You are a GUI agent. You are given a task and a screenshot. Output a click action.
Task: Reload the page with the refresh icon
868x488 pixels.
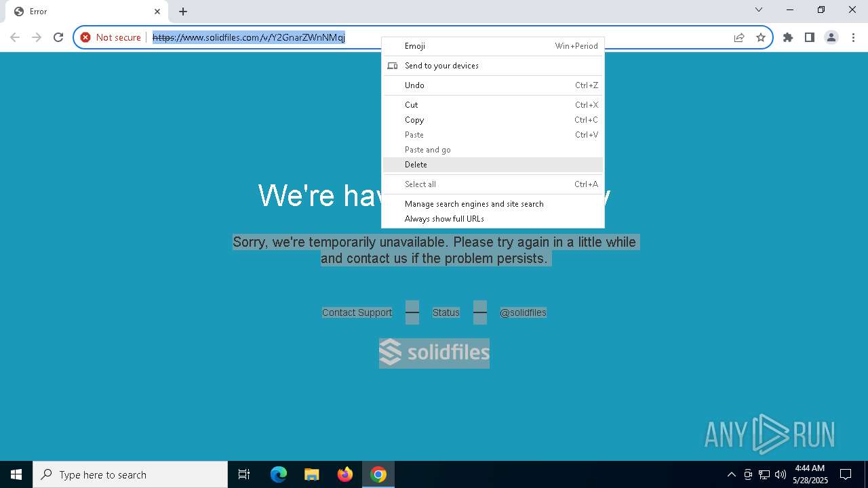(58, 37)
